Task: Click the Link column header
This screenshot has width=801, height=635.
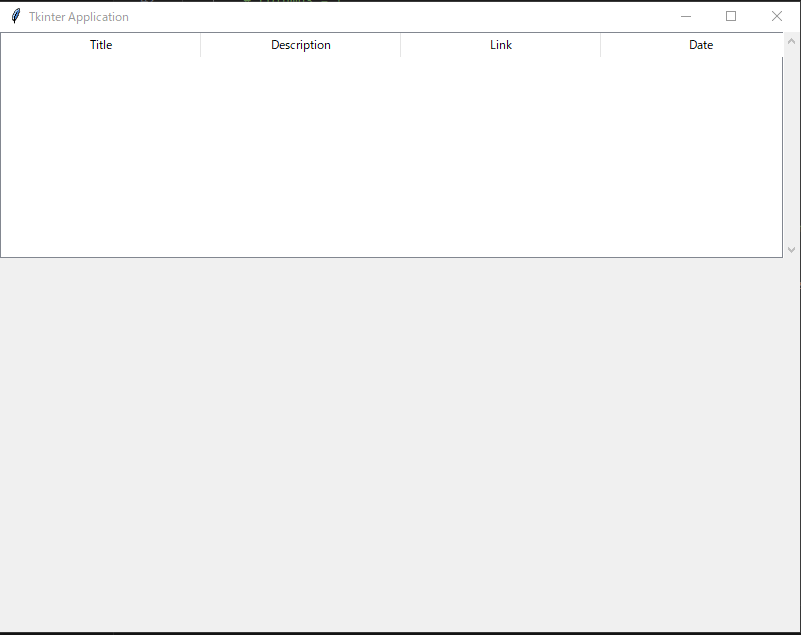Action: tap(501, 45)
